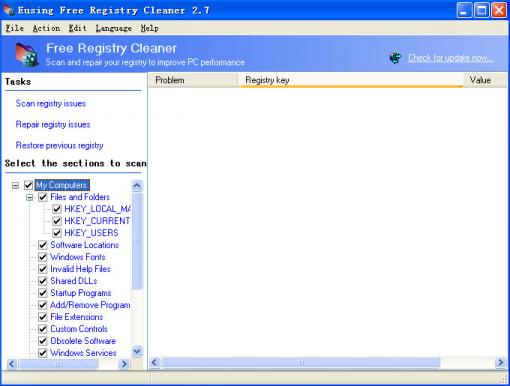Select the Files and Folders label
The width and height of the screenshot is (510, 386).
click(x=80, y=197)
